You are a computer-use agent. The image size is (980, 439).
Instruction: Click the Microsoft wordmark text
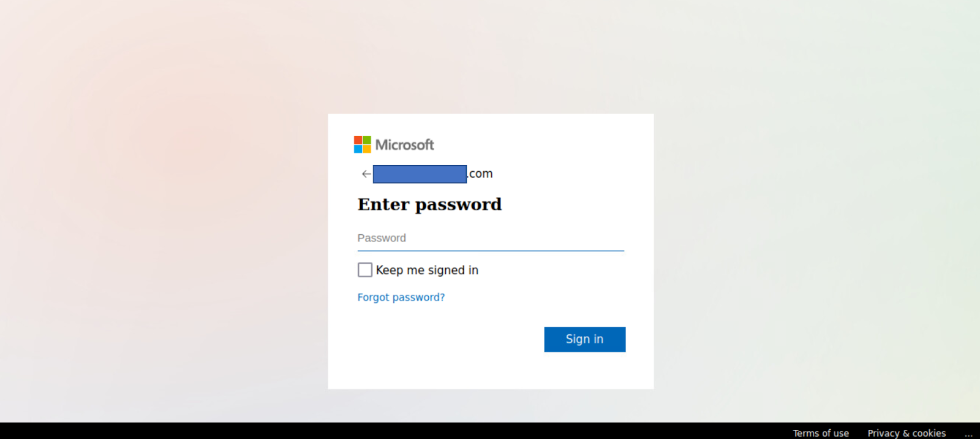point(405,145)
